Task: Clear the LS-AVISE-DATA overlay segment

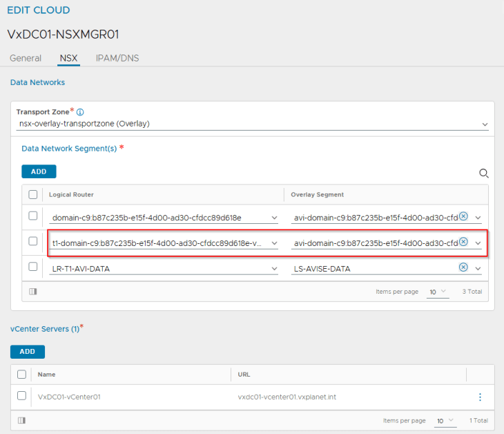Action: click(x=464, y=267)
